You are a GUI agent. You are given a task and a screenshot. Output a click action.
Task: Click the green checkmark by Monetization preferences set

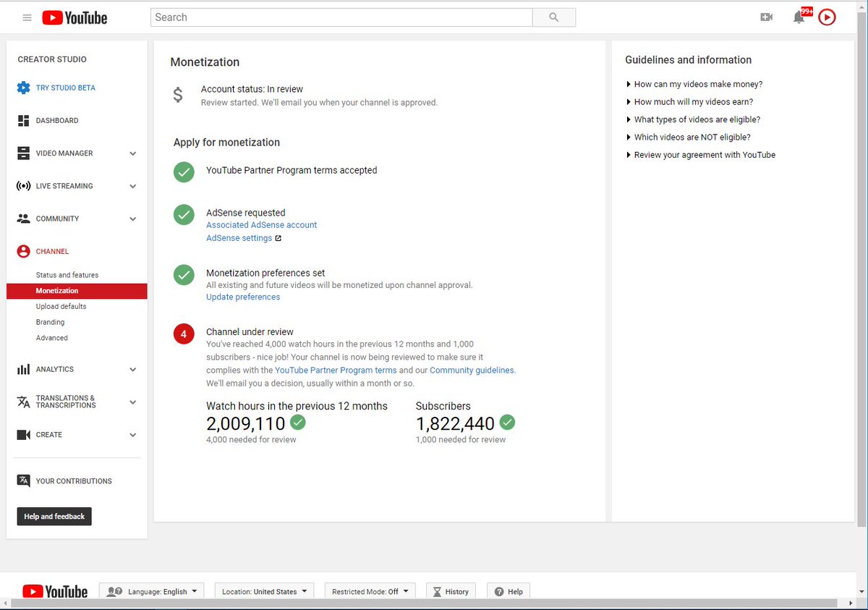click(184, 274)
